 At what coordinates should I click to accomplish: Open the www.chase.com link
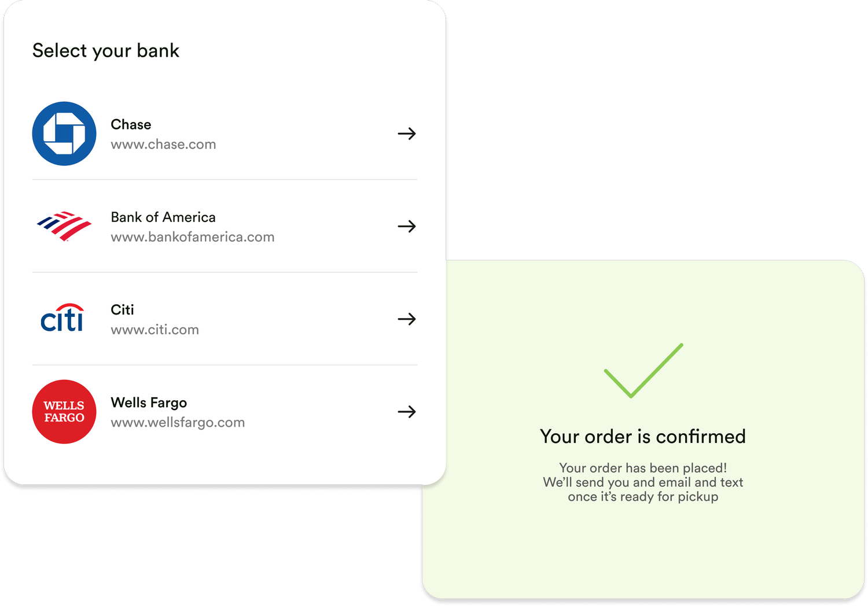163,145
